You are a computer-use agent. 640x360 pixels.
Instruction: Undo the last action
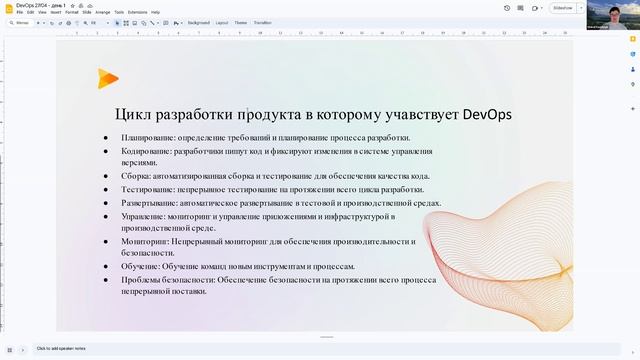[x=52, y=23]
